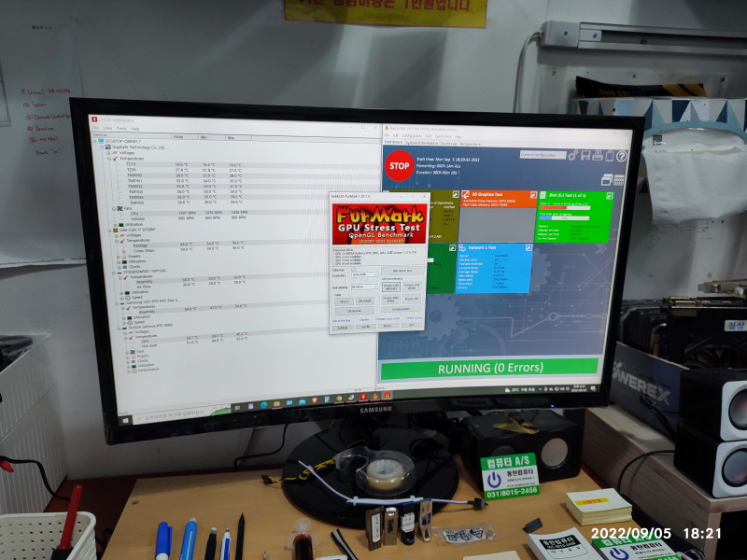
Task: Open Microsoft Edge from the taskbar
Action: coord(263,405)
